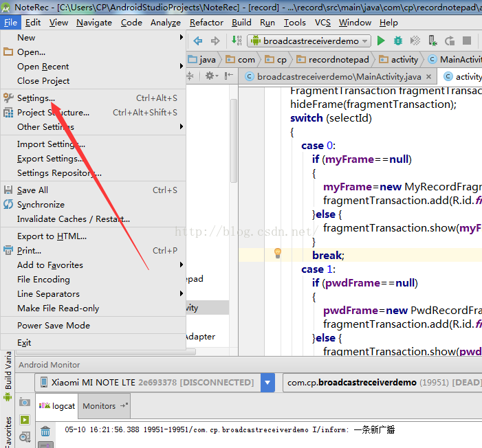Image resolution: width=482 pixels, height=448 pixels.
Task: Click the green Run button
Action: coord(381,41)
